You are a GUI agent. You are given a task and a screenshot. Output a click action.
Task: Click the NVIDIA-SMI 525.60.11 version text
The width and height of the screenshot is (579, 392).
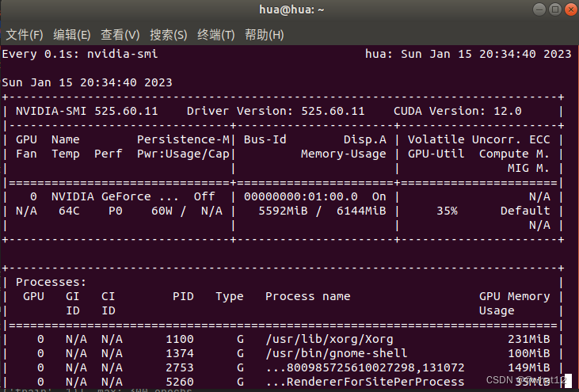87,111
